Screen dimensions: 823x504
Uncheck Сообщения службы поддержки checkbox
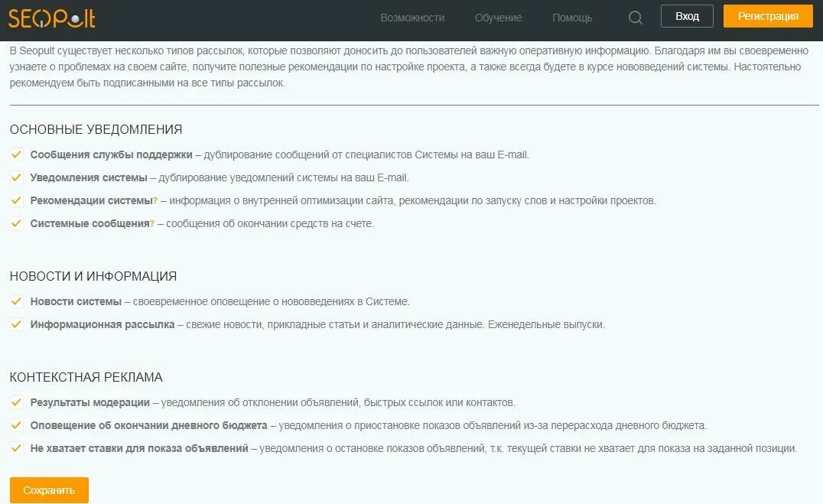(16, 154)
